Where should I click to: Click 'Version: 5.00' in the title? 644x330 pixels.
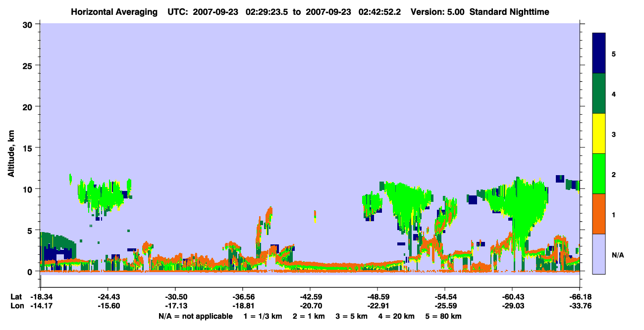click(x=438, y=11)
